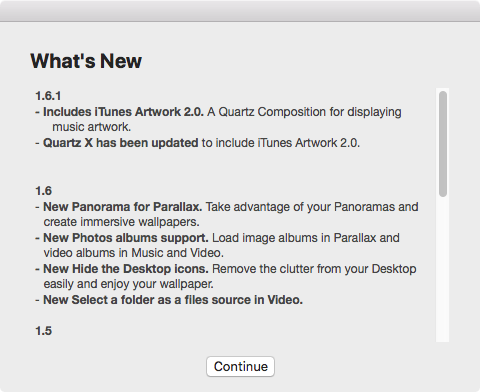Select the 1.6.1 version heading
The width and height of the screenshot is (480, 392).
(48, 96)
